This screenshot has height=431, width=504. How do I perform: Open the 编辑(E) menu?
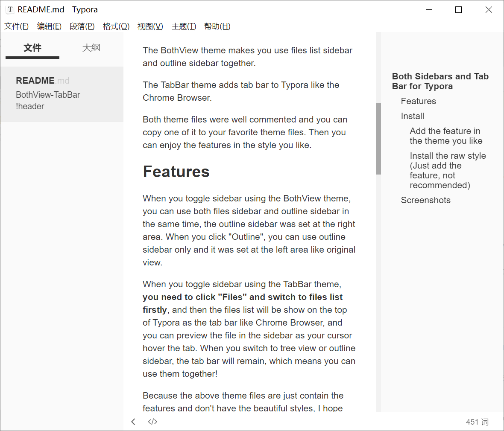(49, 26)
